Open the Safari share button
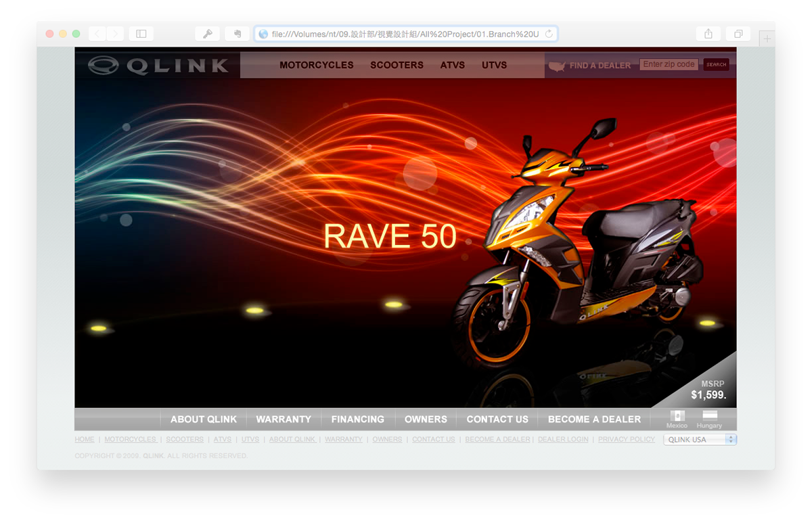 (x=708, y=34)
